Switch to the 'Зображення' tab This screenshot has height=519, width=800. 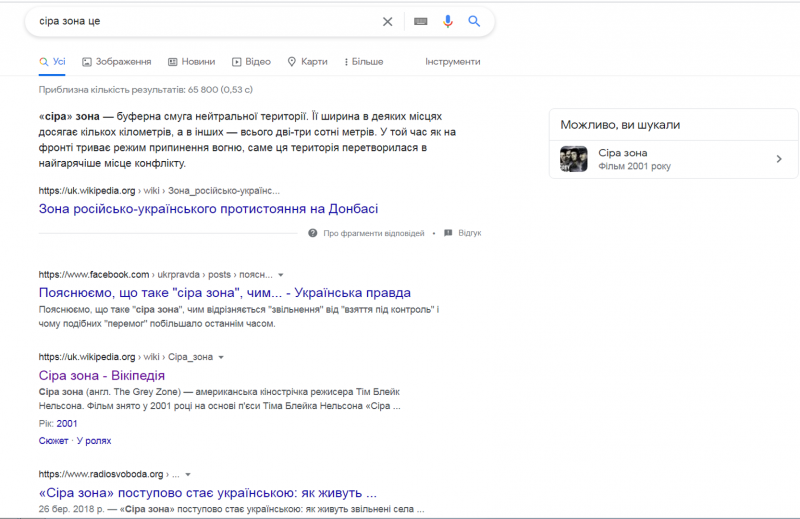click(x=117, y=62)
